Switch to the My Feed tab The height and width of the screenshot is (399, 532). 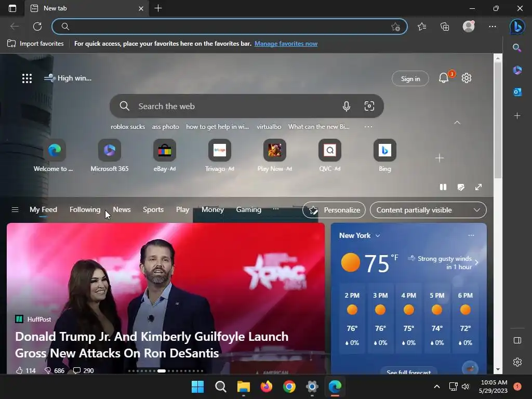43,210
